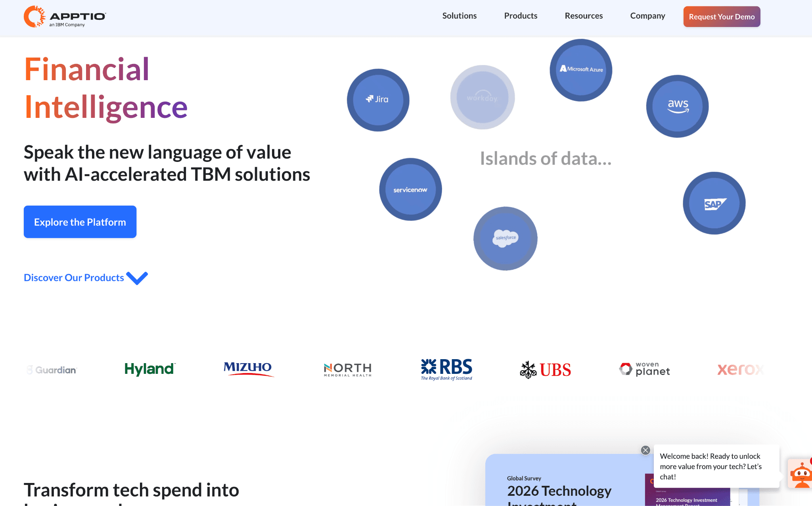Screen dimensions: 812x506
Task: Select the ServiceNow bubble icon
Action: (410, 189)
